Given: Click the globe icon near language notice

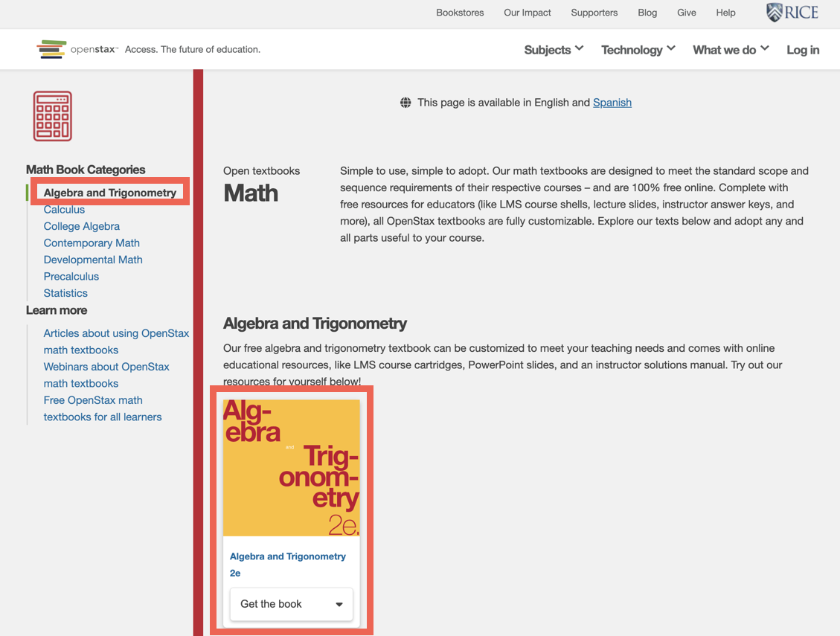Looking at the screenshot, I should [x=405, y=103].
